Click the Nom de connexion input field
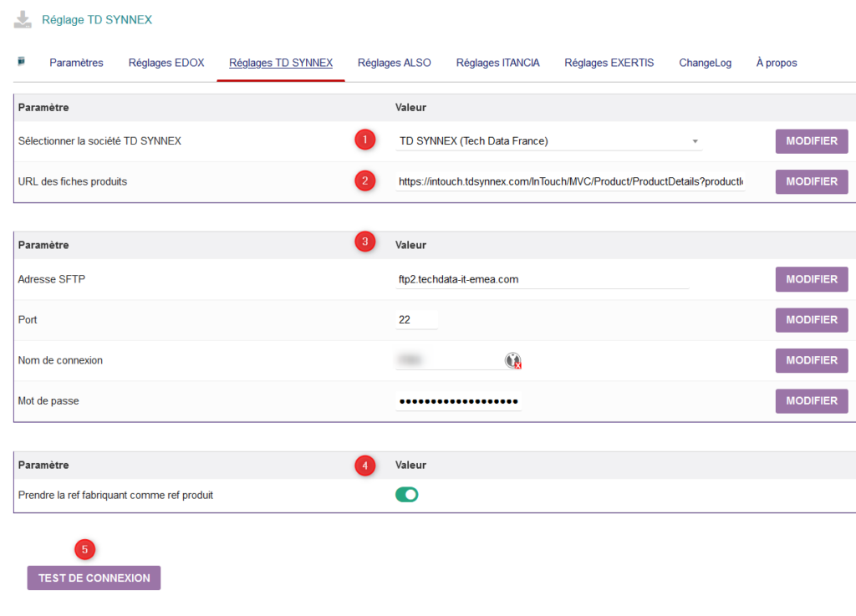The height and width of the screenshot is (616, 856). click(459, 360)
